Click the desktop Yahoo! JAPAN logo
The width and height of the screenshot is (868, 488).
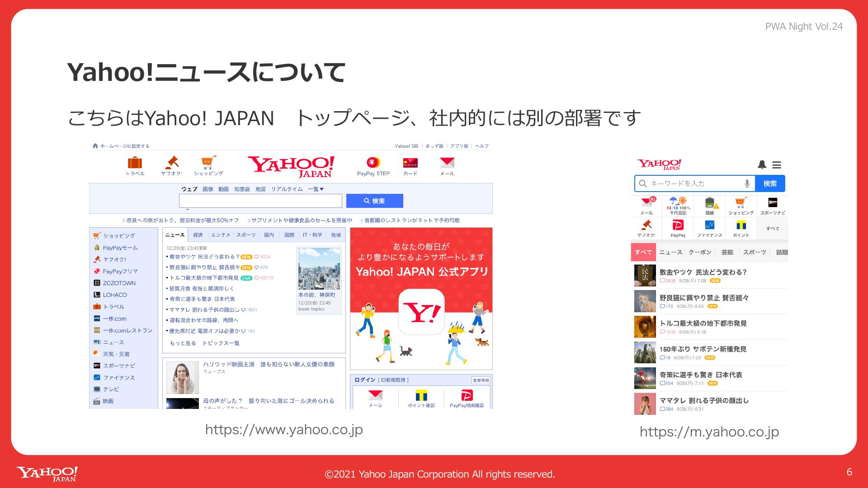291,167
